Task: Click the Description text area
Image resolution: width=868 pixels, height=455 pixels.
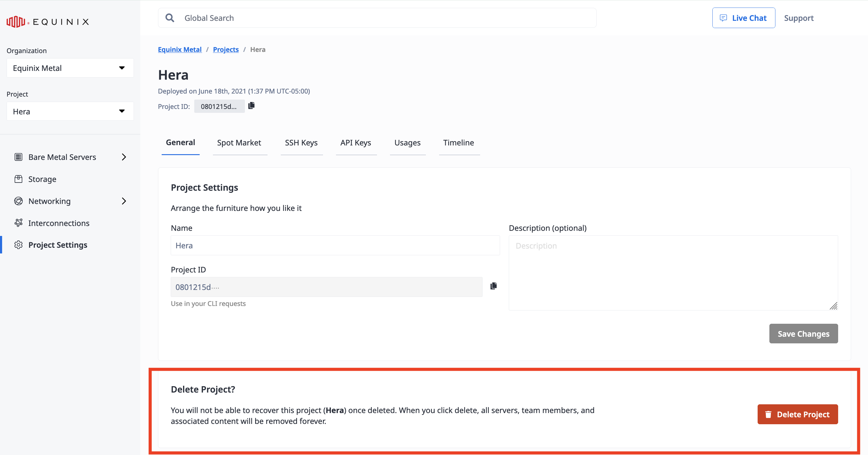Action: tap(673, 273)
